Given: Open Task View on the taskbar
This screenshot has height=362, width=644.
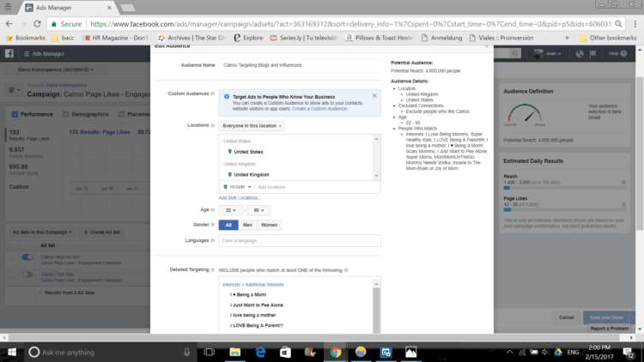Looking at the screenshot, I should [209, 353].
